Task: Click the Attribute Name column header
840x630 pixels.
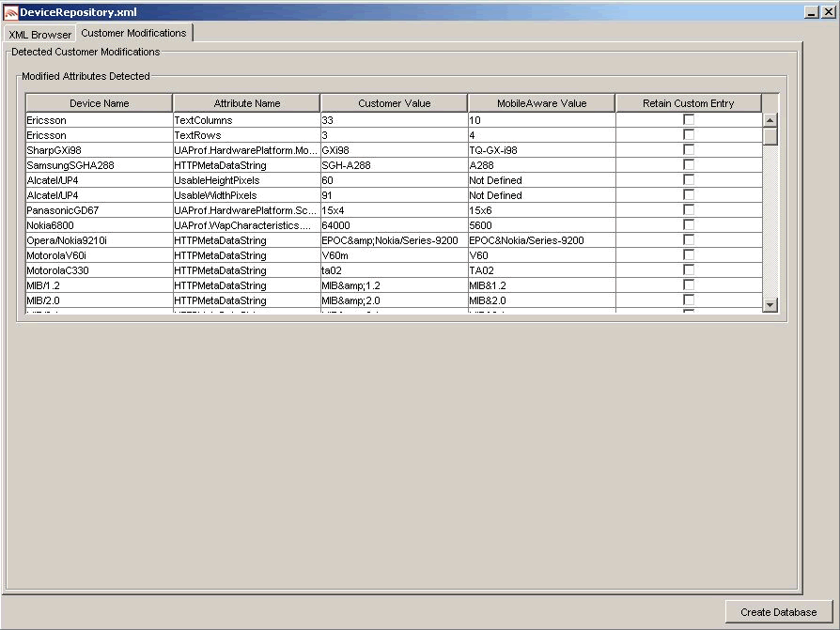Action: [x=246, y=103]
